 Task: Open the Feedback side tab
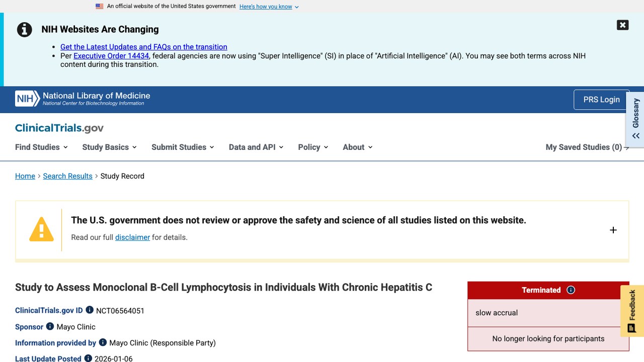[x=632, y=311]
